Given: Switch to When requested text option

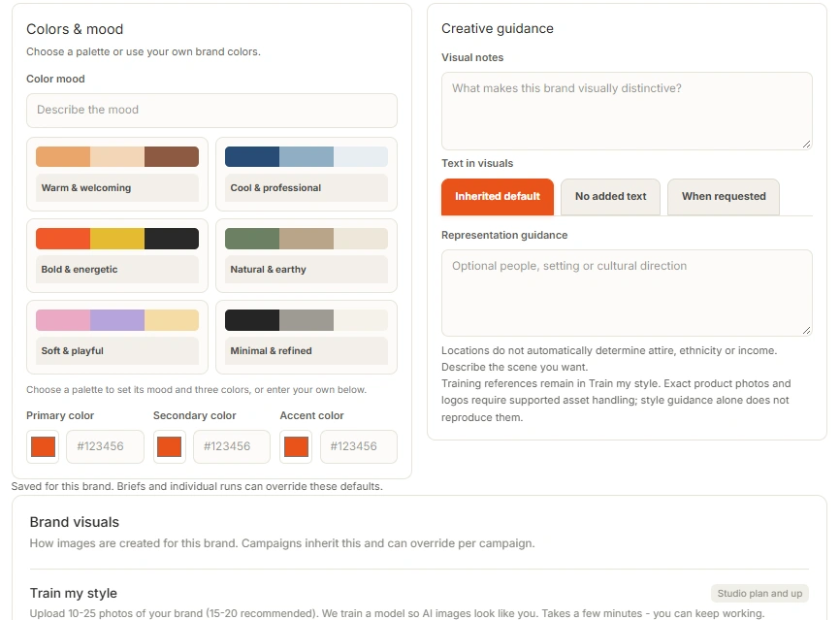Looking at the screenshot, I should [x=724, y=197].
